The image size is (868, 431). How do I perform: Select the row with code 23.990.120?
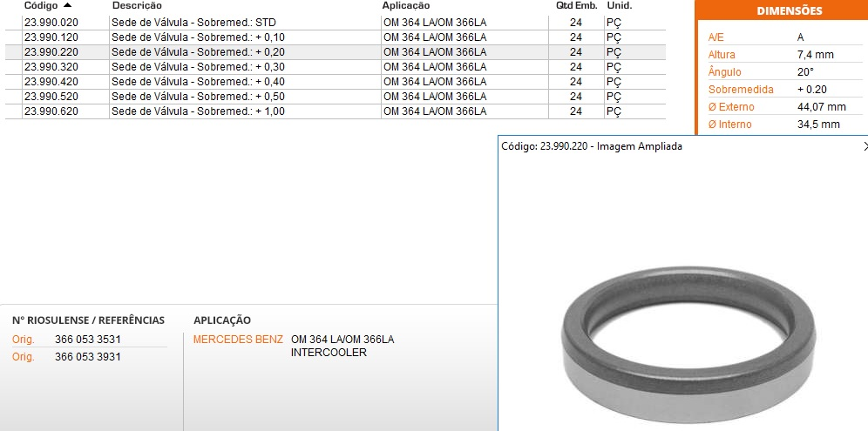51,37
